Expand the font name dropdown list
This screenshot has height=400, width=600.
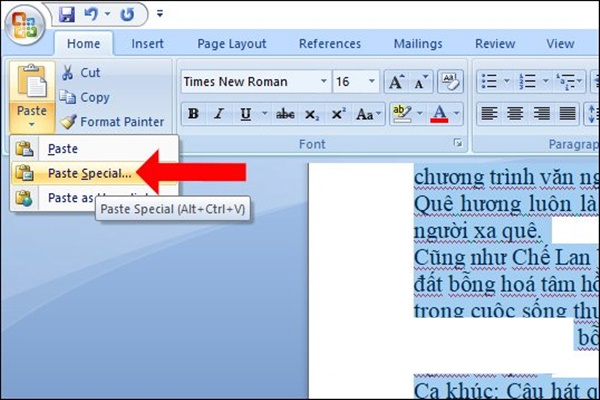pyautogui.click(x=324, y=81)
